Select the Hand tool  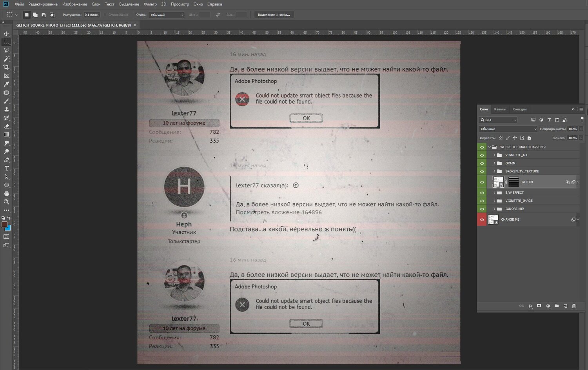click(7, 194)
